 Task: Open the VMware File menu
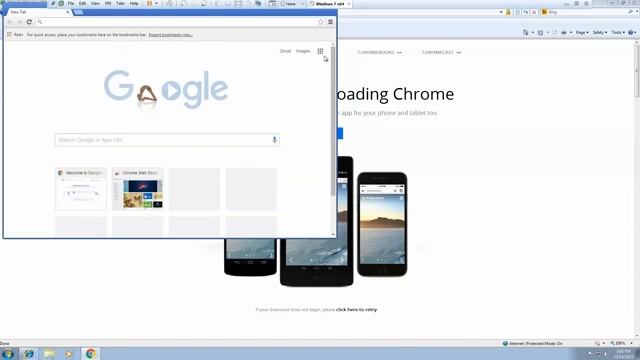[x=71, y=3]
